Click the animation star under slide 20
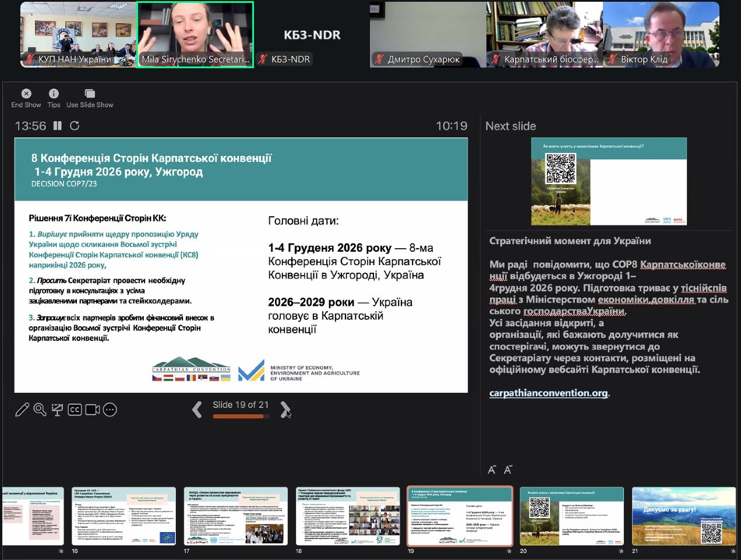 620,551
